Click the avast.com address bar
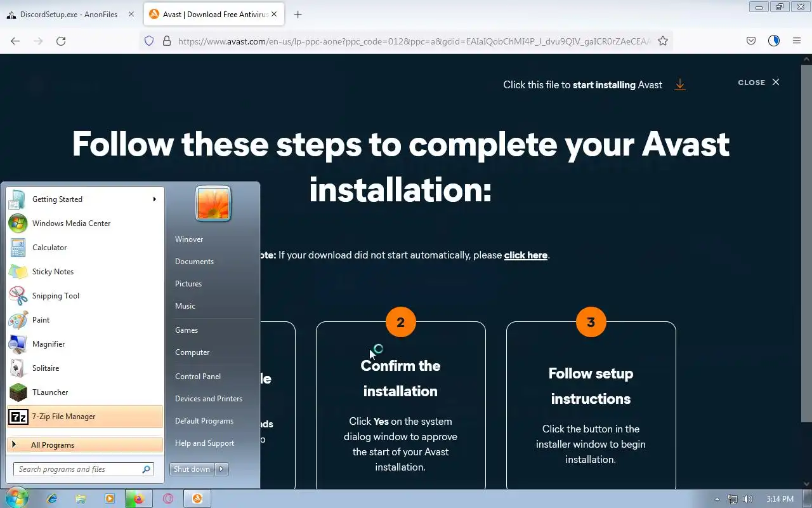 pyautogui.click(x=414, y=41)
